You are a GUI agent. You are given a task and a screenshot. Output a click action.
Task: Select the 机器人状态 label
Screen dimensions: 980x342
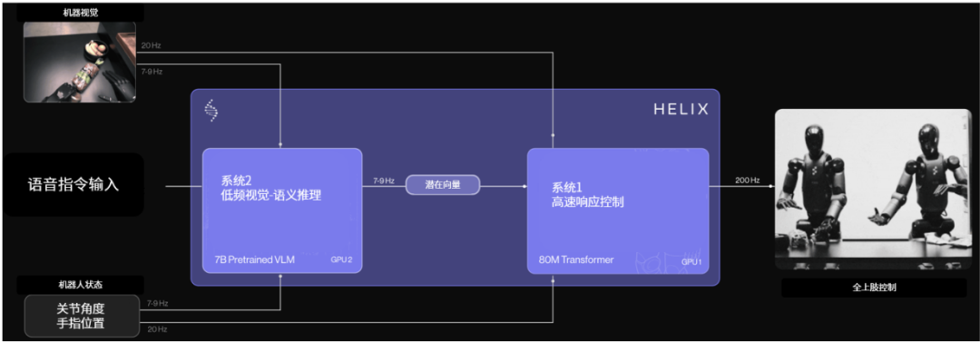(x=81, y=285)
